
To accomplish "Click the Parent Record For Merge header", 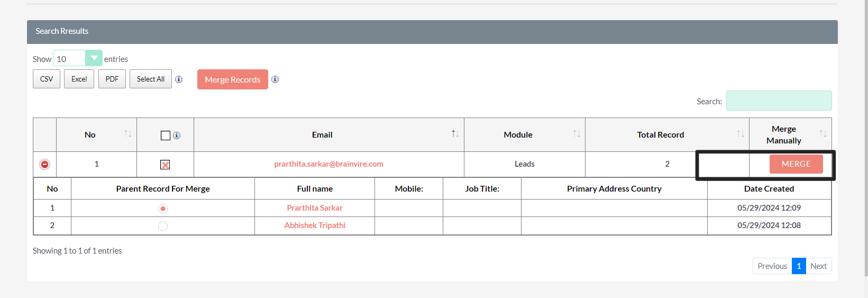I will click(x=163, y=189).
